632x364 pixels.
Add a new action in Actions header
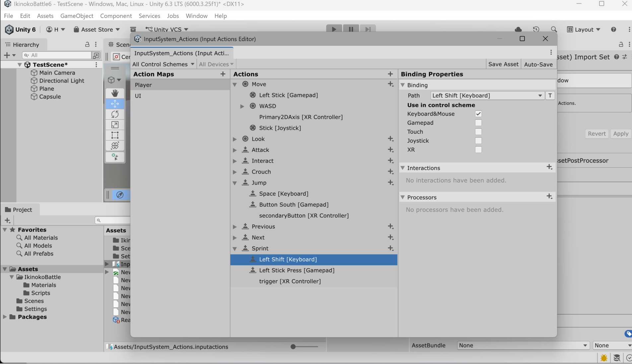point(390,74)
